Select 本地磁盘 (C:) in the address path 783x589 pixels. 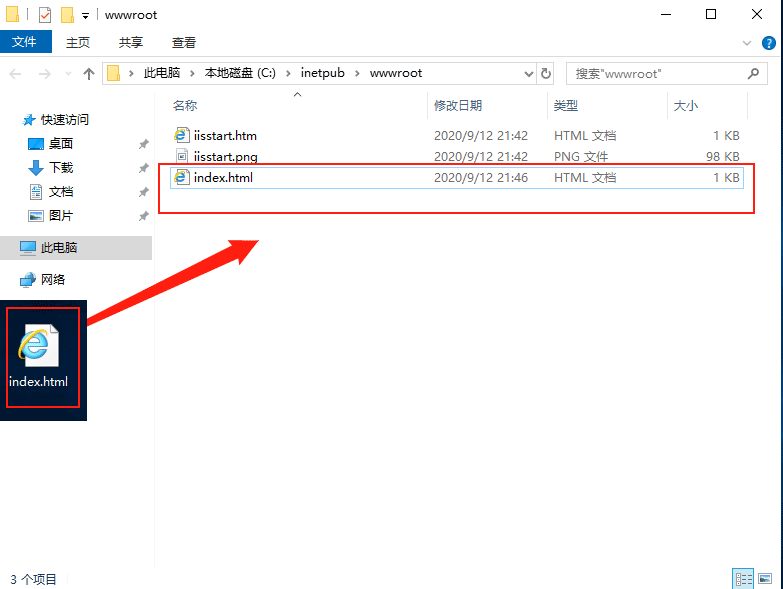(240, 73)
